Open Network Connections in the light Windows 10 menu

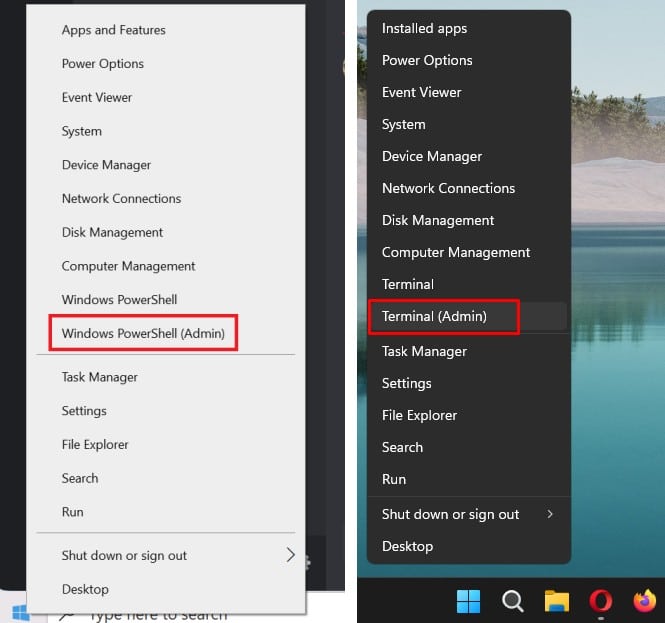166,198
